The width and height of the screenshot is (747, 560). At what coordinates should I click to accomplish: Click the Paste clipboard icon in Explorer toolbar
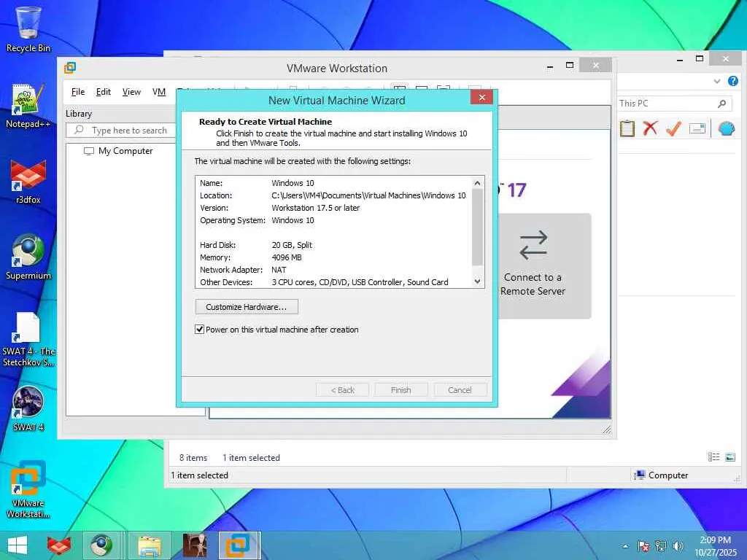tap(627, 128)
